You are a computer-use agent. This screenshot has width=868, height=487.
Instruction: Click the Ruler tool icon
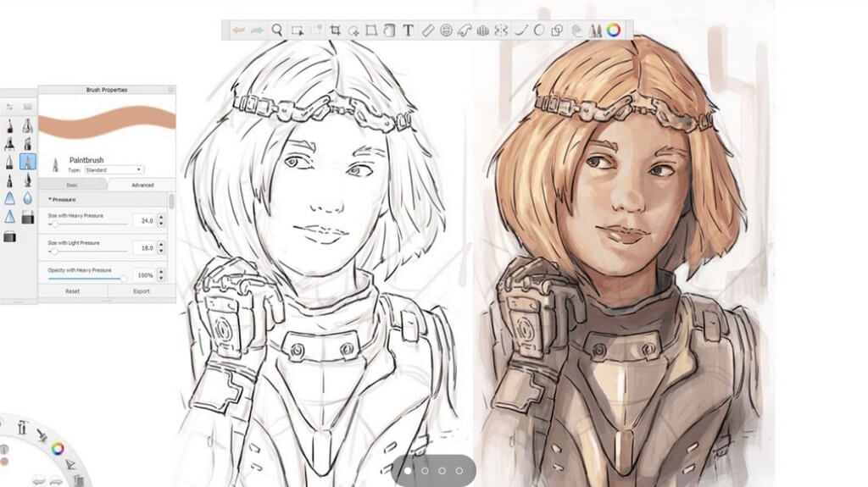tap(427, 30)
